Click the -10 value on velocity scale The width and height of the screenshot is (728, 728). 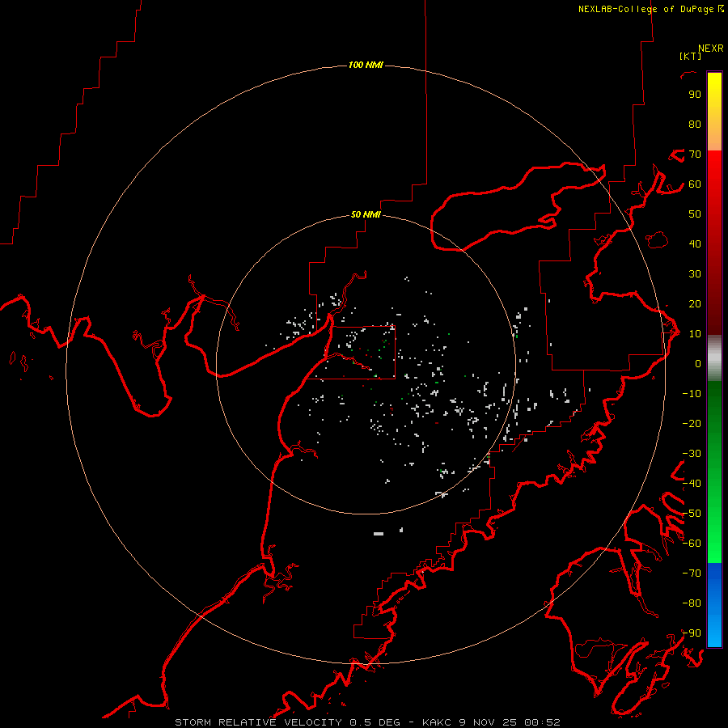pos(692,394)
